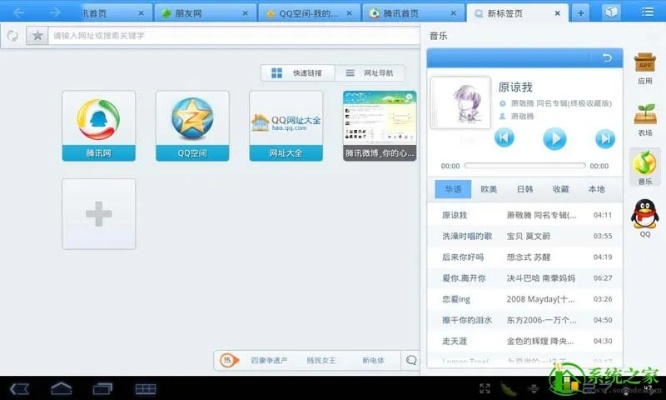
Task: Select the 欧美 music category tab
Action: click(489, 189)
